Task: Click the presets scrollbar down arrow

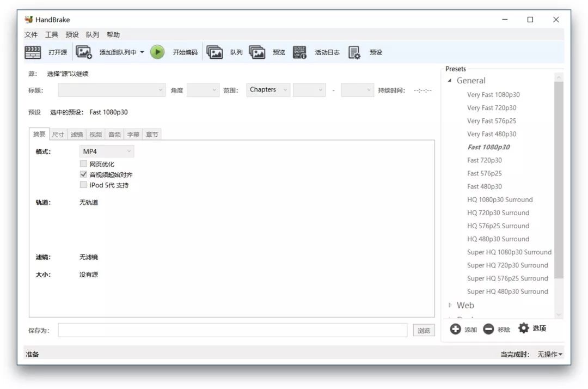Action: click(559, 314)
